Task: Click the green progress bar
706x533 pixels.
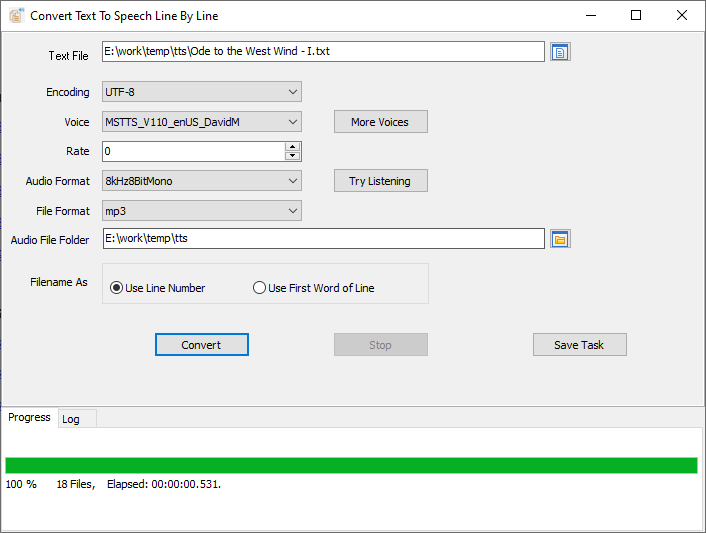Action: click(x=351, y=465)
